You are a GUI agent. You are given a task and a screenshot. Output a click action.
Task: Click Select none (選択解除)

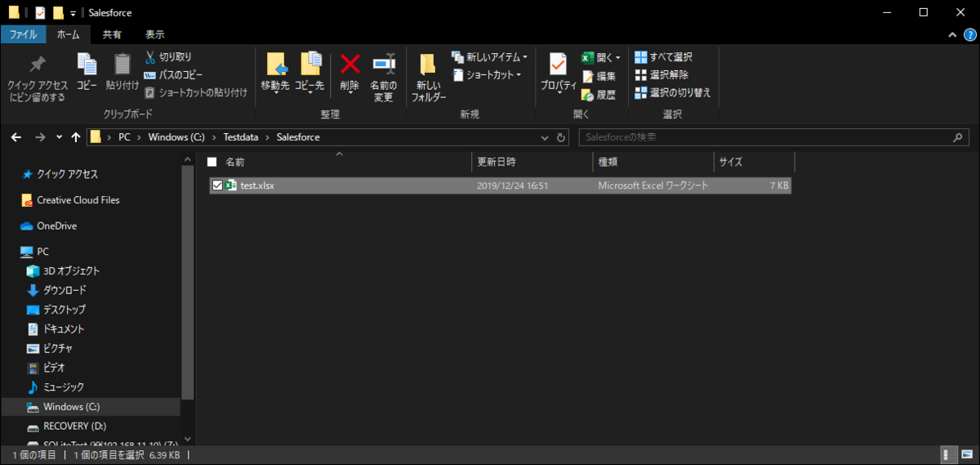(661, 74)
